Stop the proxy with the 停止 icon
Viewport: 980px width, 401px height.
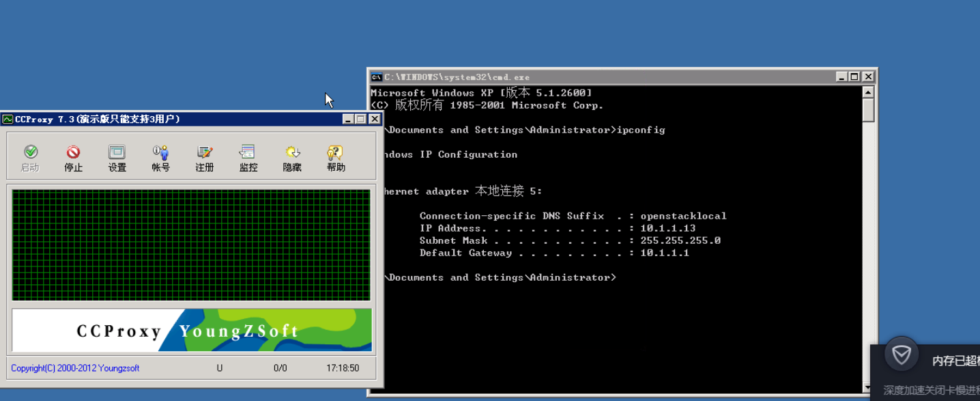tap(73, 158)
